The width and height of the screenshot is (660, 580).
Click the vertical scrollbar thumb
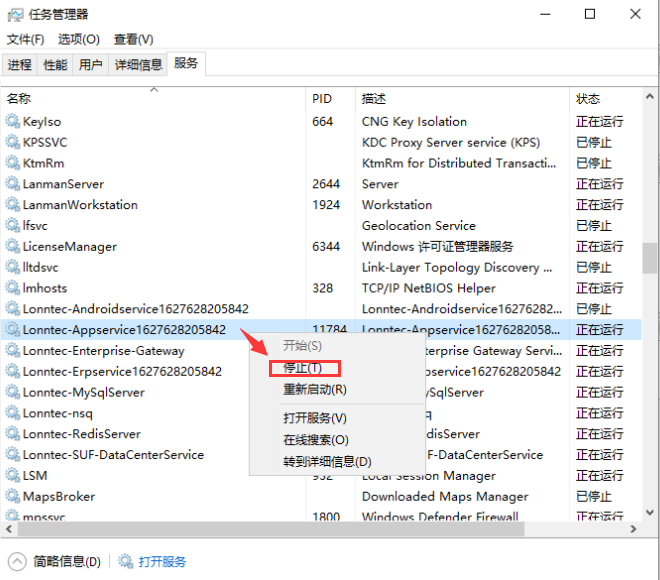click(x=650, y=258)
